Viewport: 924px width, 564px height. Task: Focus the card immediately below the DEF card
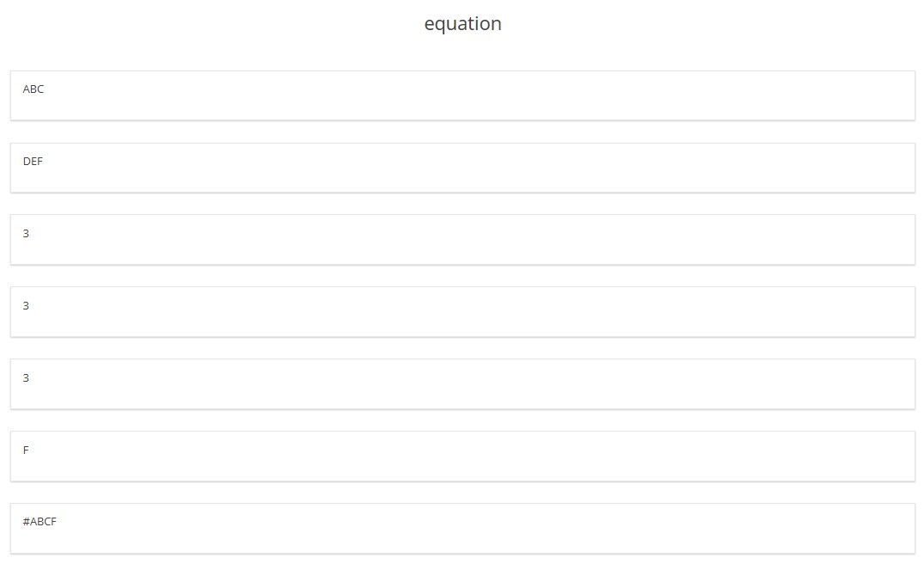(462, 240)
